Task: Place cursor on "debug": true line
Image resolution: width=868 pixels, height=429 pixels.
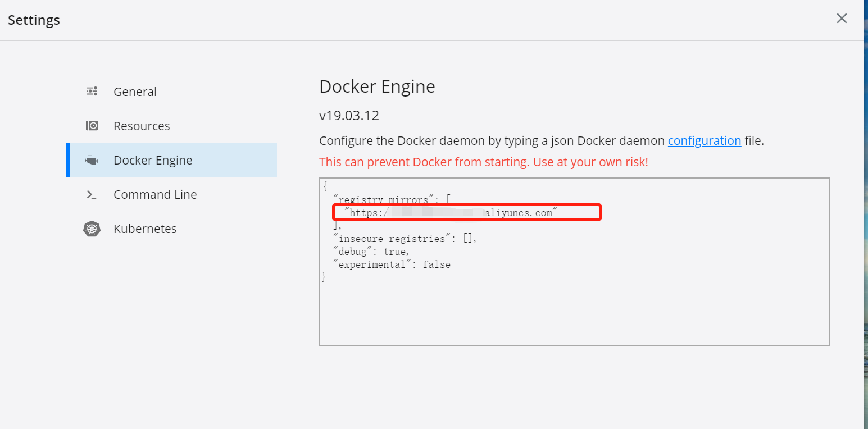Action: (x=371, y=252)
